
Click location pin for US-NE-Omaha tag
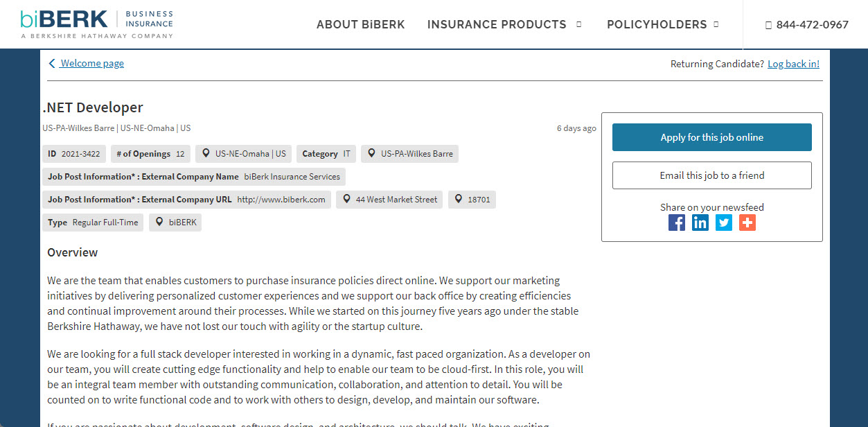(206, 154)
